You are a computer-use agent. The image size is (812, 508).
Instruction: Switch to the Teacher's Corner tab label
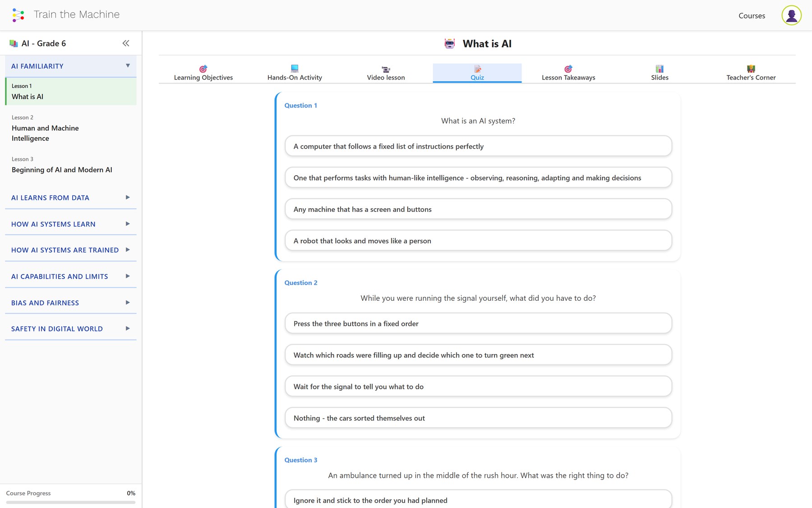[751, 78]
